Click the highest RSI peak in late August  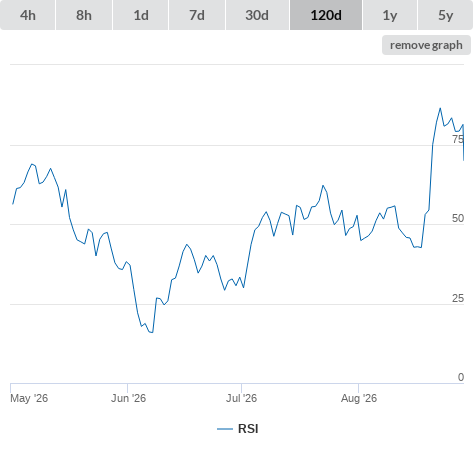[440, 108]
